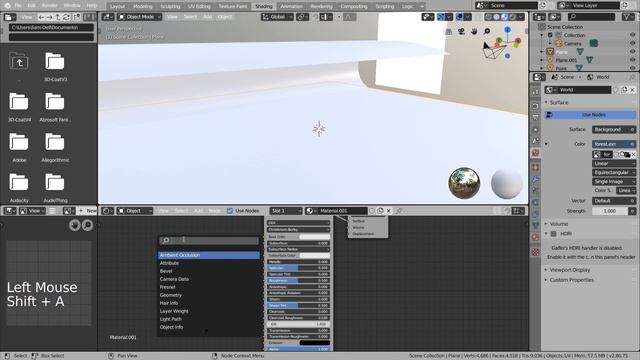
Task: Switch to the Layout workspace tab
Action: [117, 7]
